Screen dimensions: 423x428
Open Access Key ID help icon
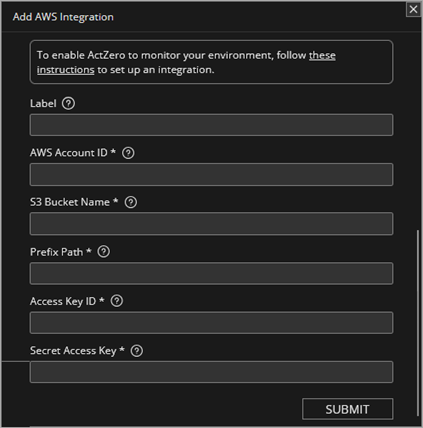tap(117, 301)
